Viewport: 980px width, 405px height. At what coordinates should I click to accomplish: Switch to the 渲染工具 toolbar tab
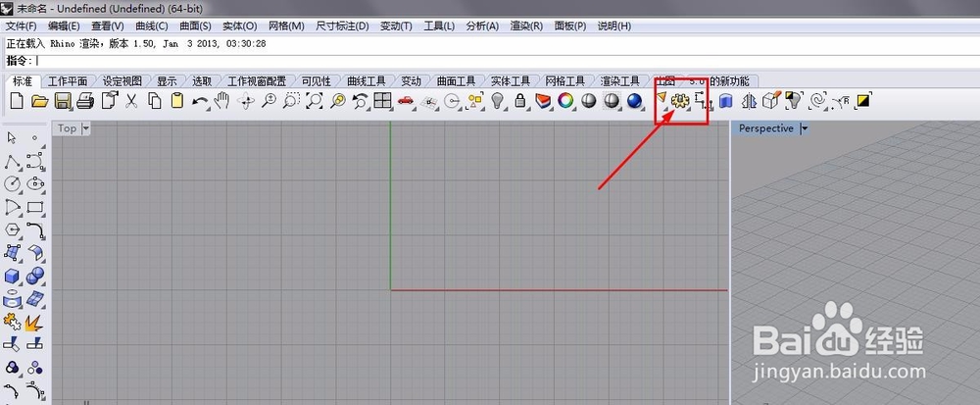619,81
